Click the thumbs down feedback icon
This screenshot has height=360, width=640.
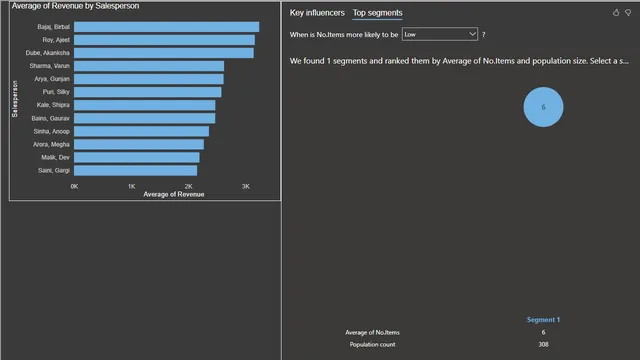(628, 13)
